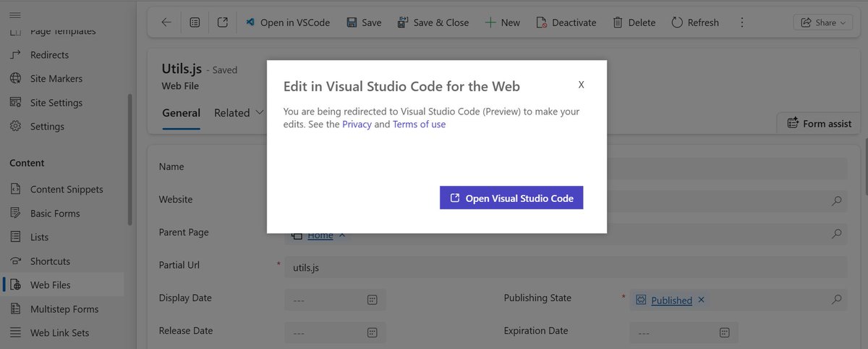Viewport: 868px width, 349px height.
Task: Remove Home from Parent Page
Action: pyautogui.click(x=342, y=235)
